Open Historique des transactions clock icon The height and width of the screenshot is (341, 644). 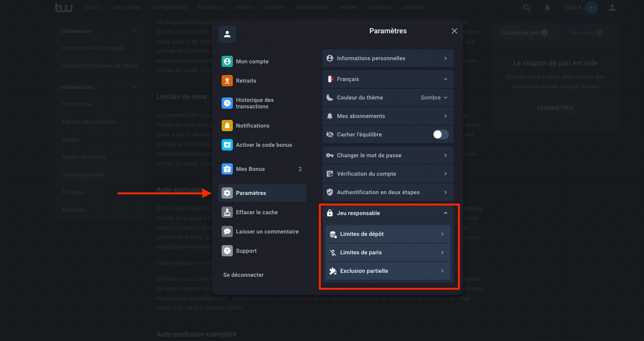coord(227,103)
